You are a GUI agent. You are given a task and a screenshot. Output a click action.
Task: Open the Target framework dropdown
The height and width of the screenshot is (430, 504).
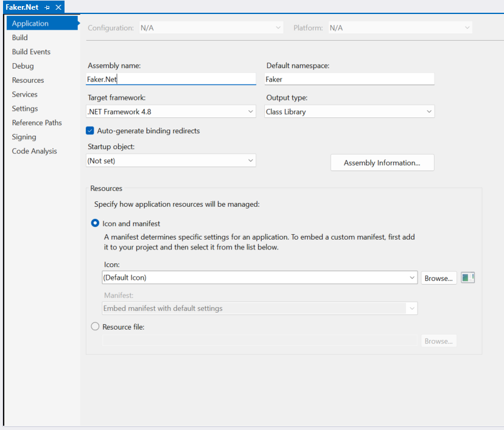pyautogui.click(x=250, y=111)
